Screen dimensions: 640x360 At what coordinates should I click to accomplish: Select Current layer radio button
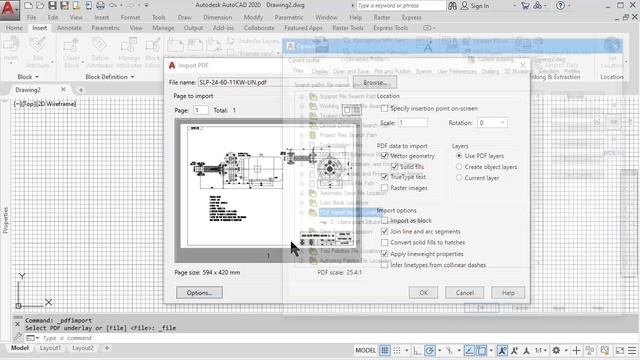459,178
